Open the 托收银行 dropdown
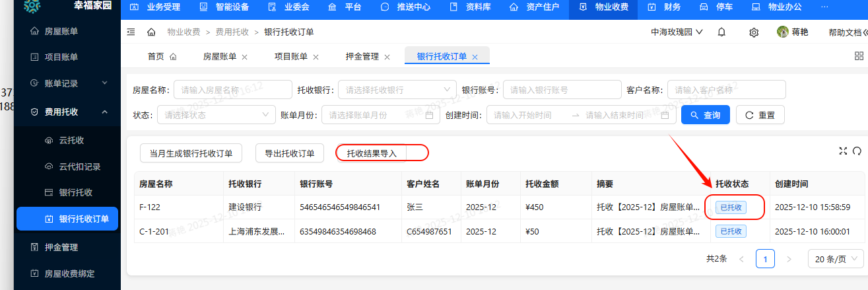868x290 pixels. (x=396, y=90)
